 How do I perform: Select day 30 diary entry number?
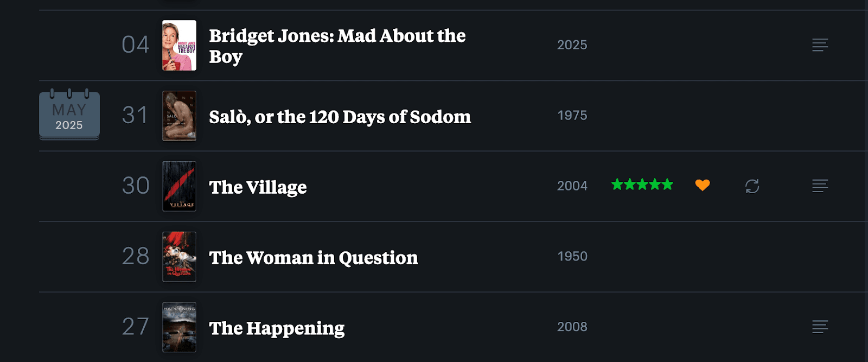136,186
